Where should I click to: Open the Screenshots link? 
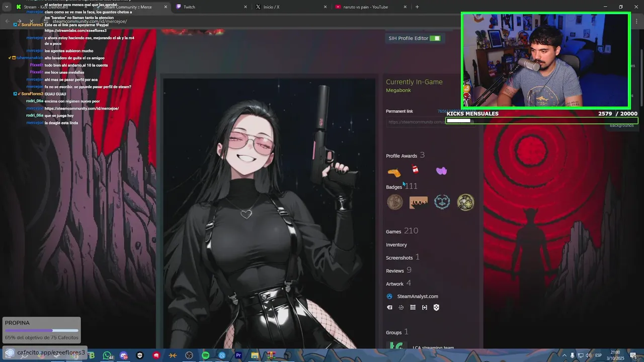point(403,257)
